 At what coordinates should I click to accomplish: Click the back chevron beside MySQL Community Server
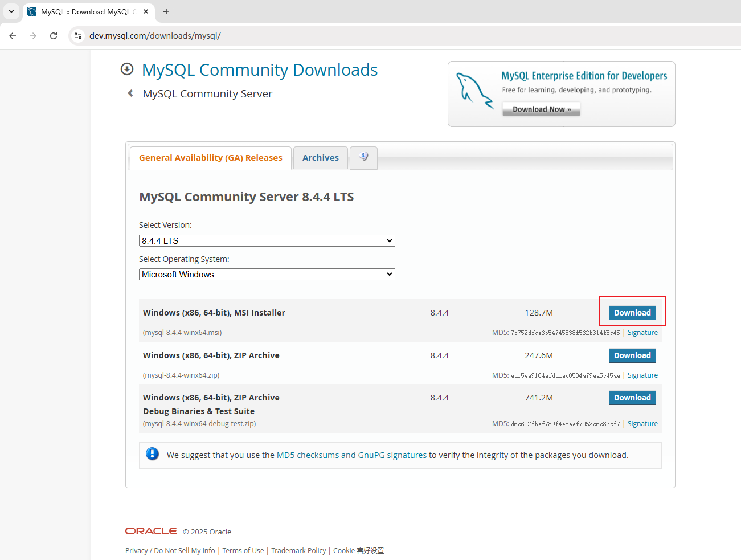(x=130, y=93)
